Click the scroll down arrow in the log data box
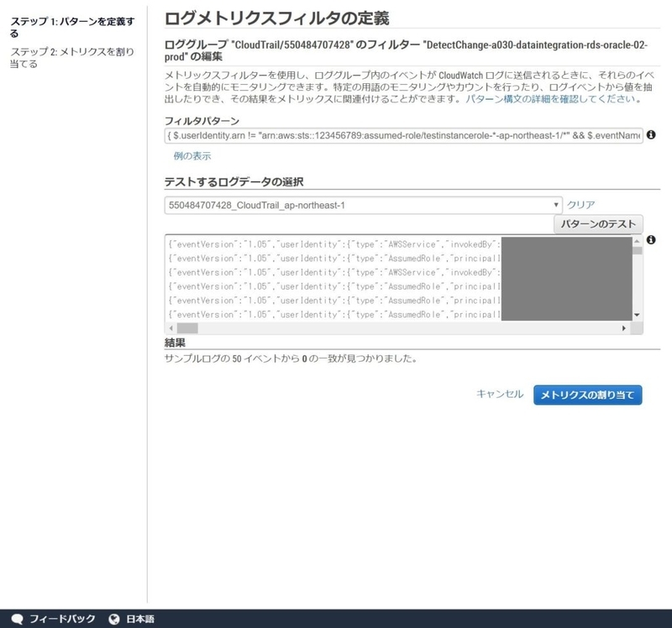Viewport: 672px width, 628px height. pos(638,315)
